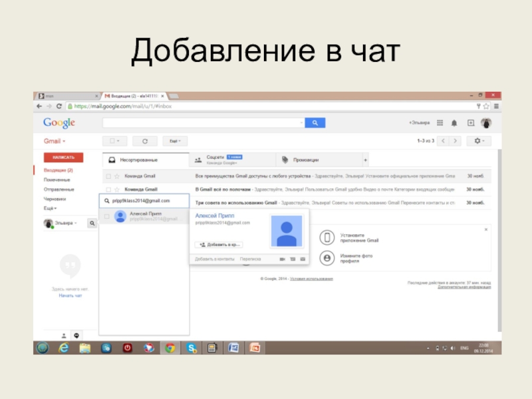Click the chat search magnifier button beside Эльвира
The image size is (532, 399).
click(x=92, y=223)
